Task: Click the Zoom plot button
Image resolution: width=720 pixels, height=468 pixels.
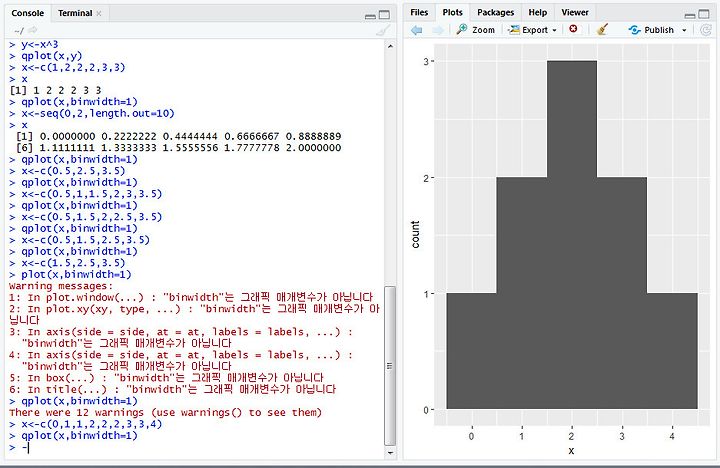Action: (x=476, y=30)
